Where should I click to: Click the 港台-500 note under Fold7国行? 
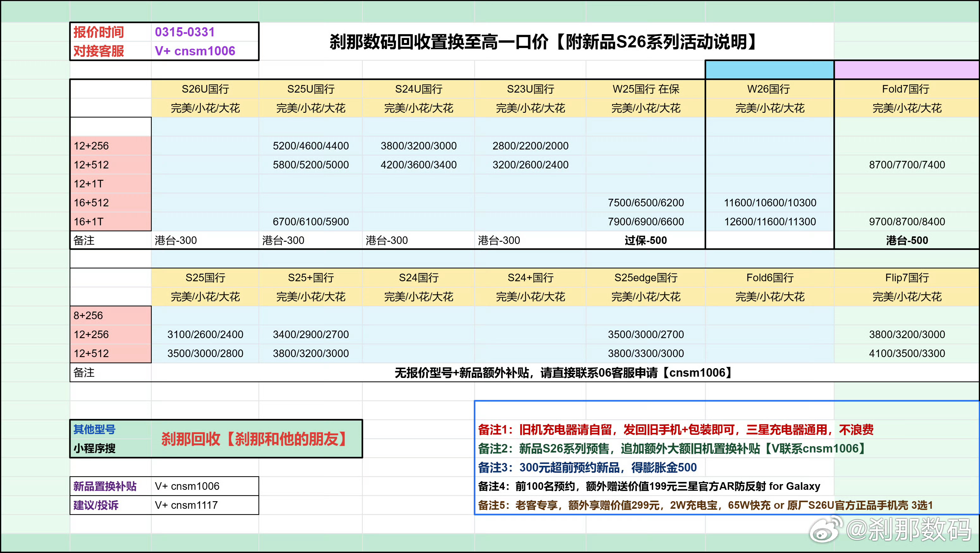pyautogui.click(x=906, y=240)
